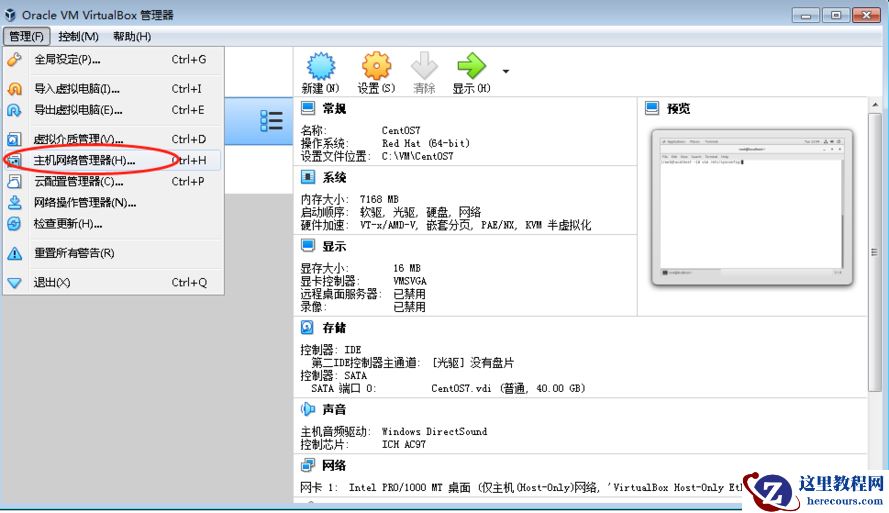Click the System (系统) chip icon

(308, 177)
